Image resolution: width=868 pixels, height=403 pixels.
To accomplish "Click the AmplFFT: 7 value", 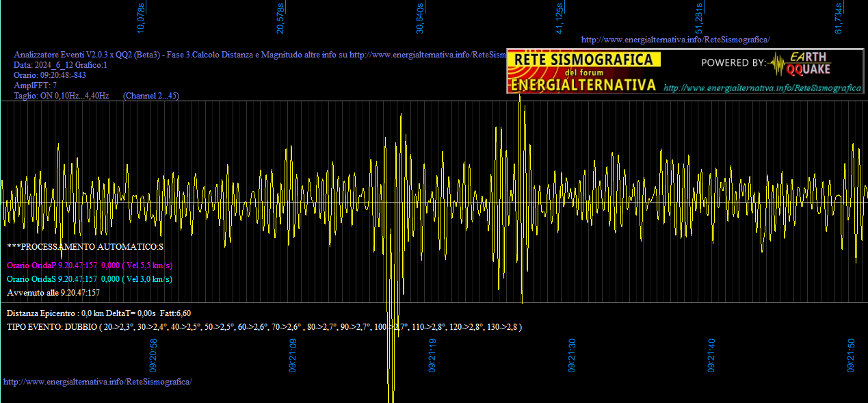I will (36, 86).
